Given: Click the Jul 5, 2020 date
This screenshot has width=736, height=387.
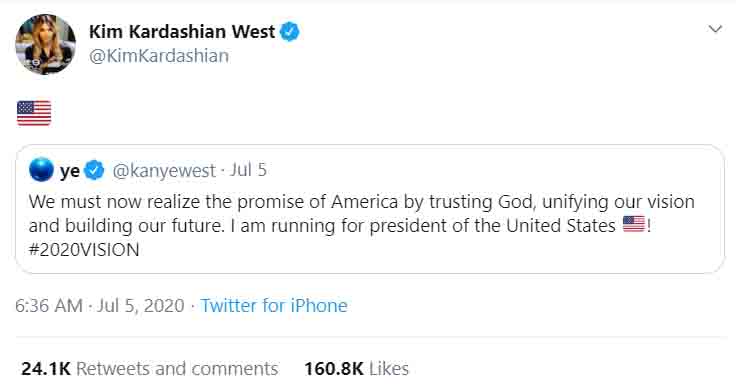Looking at the screenshot, I should pos(141,306).
